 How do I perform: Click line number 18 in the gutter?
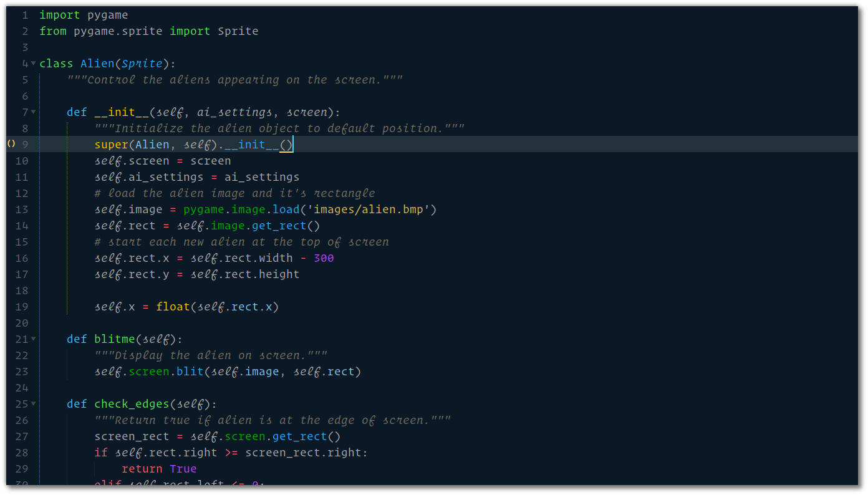tap(22, 291)
